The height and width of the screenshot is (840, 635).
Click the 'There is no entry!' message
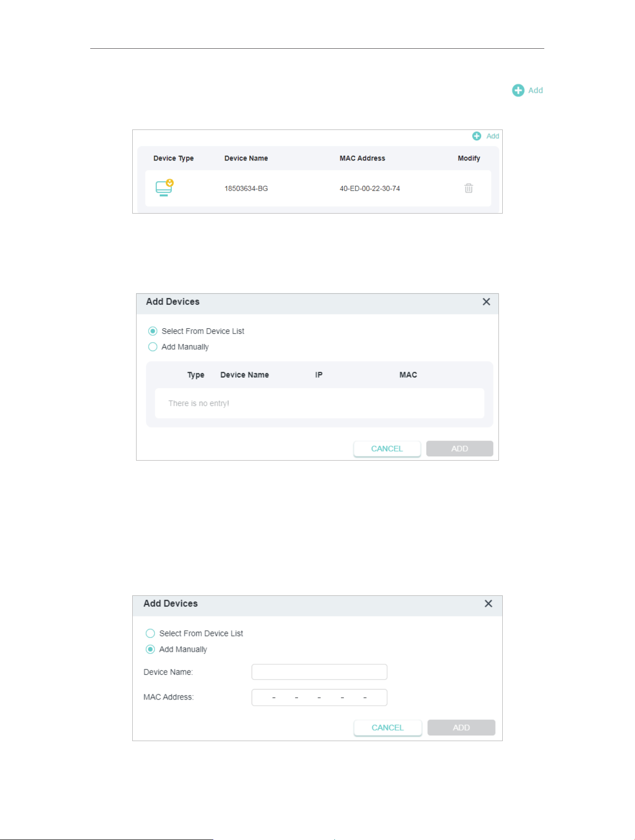tap(199, 403)
